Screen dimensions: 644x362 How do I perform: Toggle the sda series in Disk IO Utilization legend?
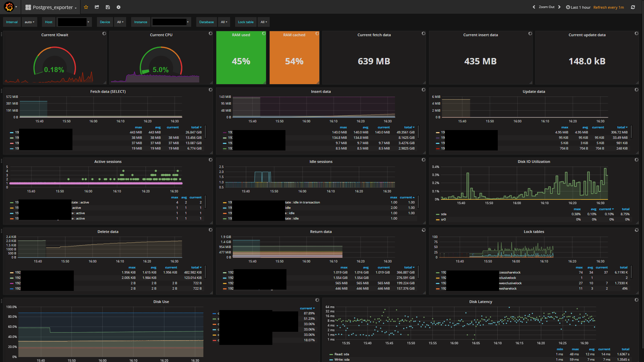(443, 214)
